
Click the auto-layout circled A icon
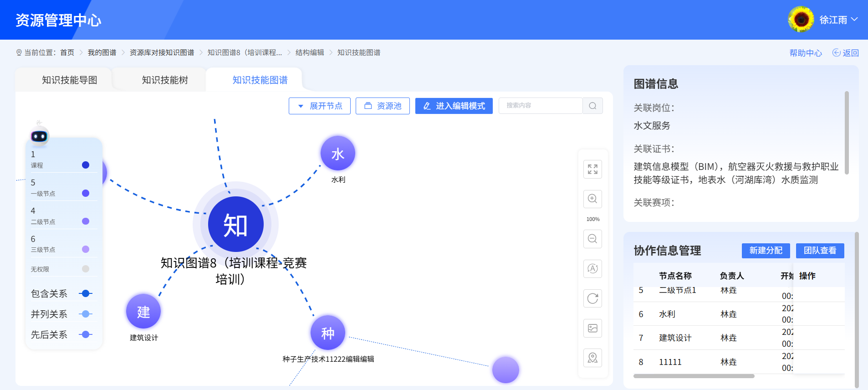coord(592,269)
